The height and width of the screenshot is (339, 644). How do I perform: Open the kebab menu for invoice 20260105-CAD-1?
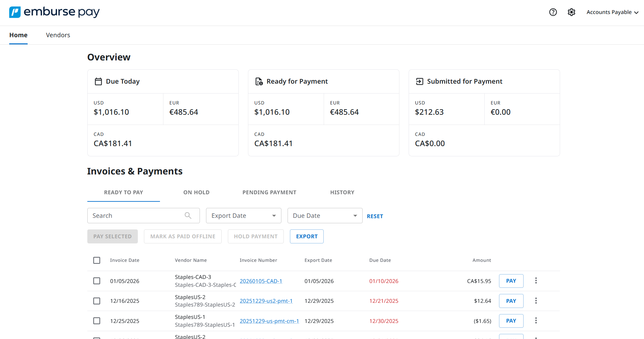(x=536, y=281)
